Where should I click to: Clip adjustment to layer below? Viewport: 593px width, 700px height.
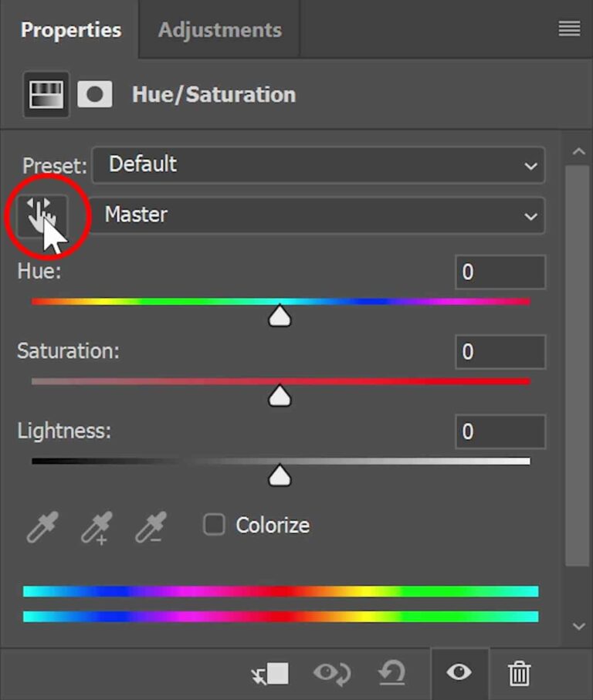click(x=271, y=674)
